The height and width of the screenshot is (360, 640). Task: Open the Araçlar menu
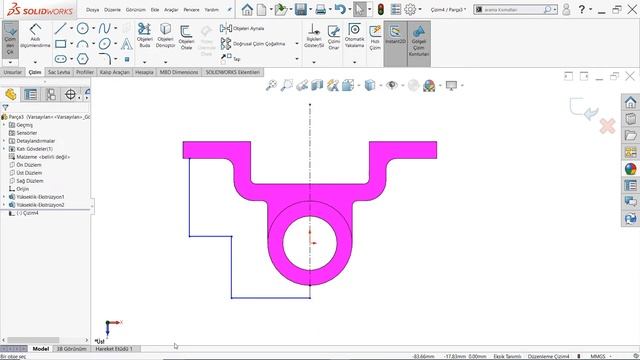[x=171, y=10]
